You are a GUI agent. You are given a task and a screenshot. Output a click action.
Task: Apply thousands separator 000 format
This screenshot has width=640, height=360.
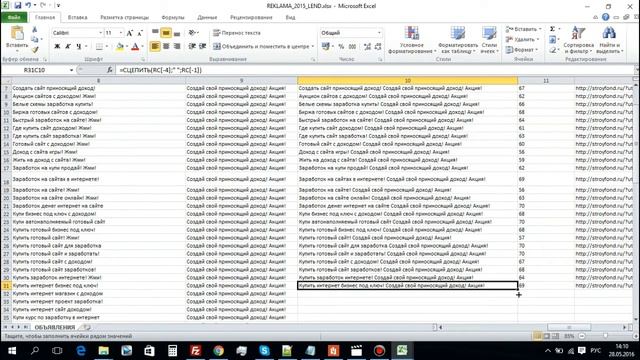coord(352,47)
